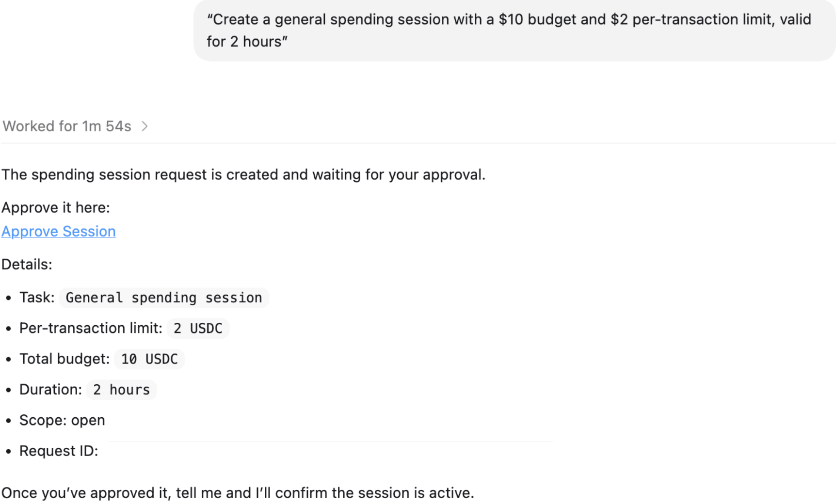Click the '2 USDC' per-transaction limit chip

pos(197,328)
